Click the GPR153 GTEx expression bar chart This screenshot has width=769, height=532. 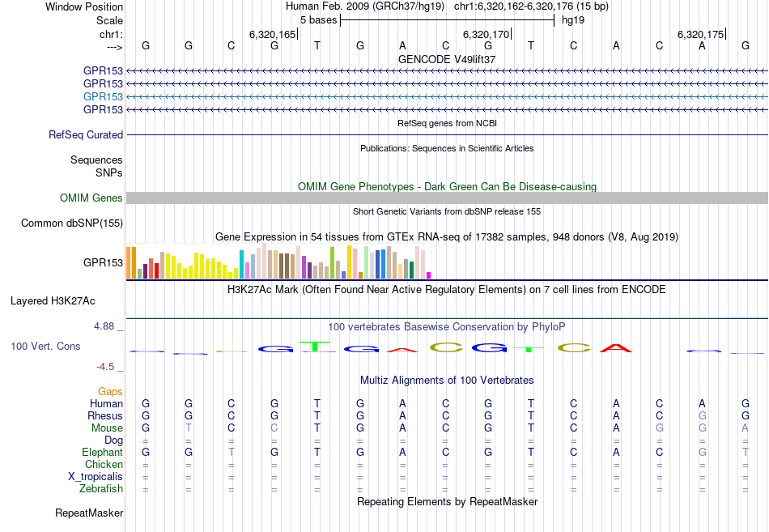[x=278, y=262]
